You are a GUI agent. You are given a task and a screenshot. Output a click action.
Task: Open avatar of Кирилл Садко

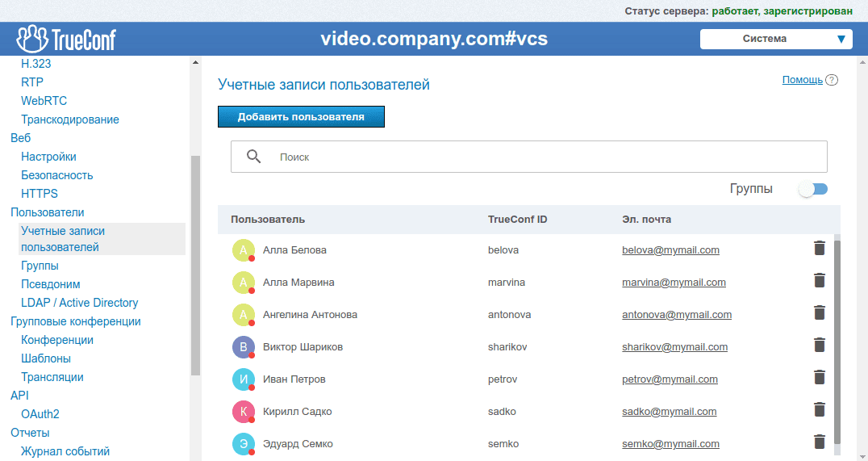point(243,412)
